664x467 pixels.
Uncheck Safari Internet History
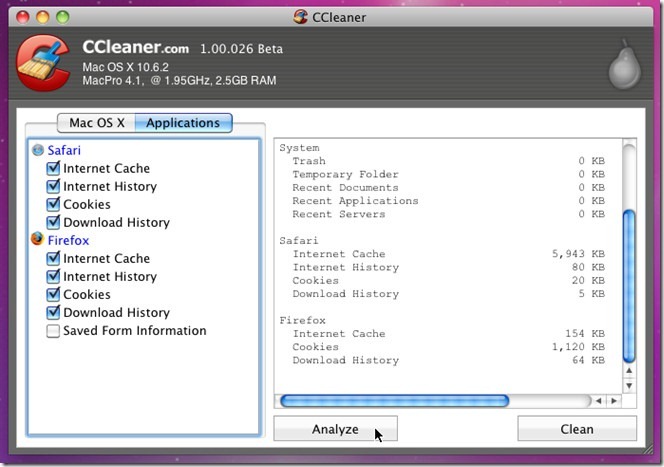pos(53,186)
